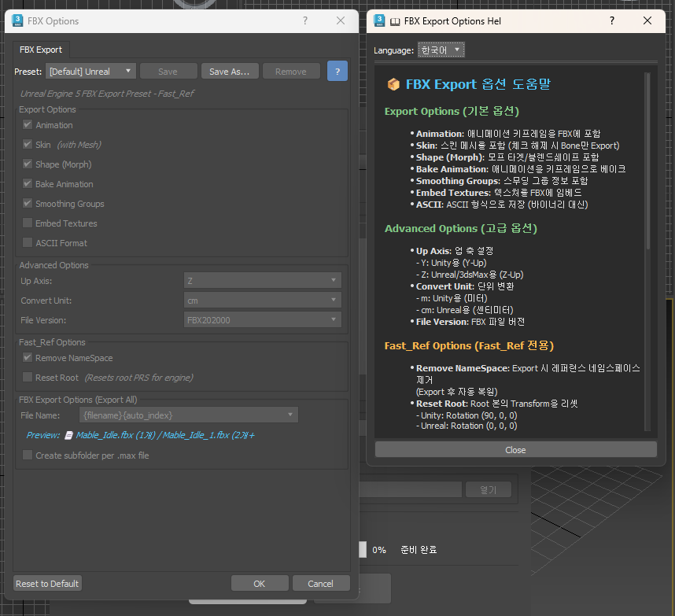Click Reset to Default button
675x616 pixels.
(48, 584)
